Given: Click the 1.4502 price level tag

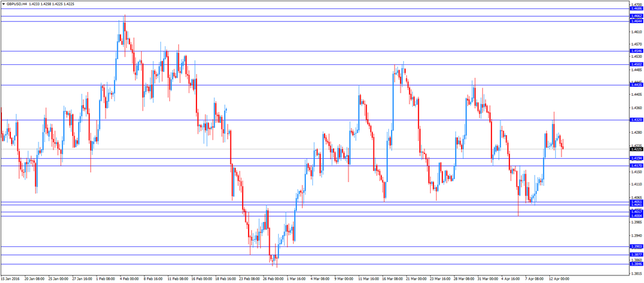Looking at the screenshot, I should click(x=636, y=64).
